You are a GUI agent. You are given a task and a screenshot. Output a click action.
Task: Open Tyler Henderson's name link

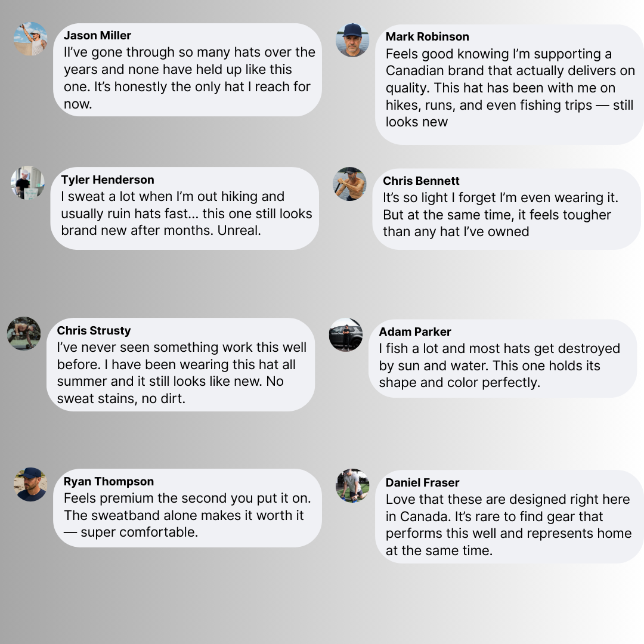coord(107,179)
